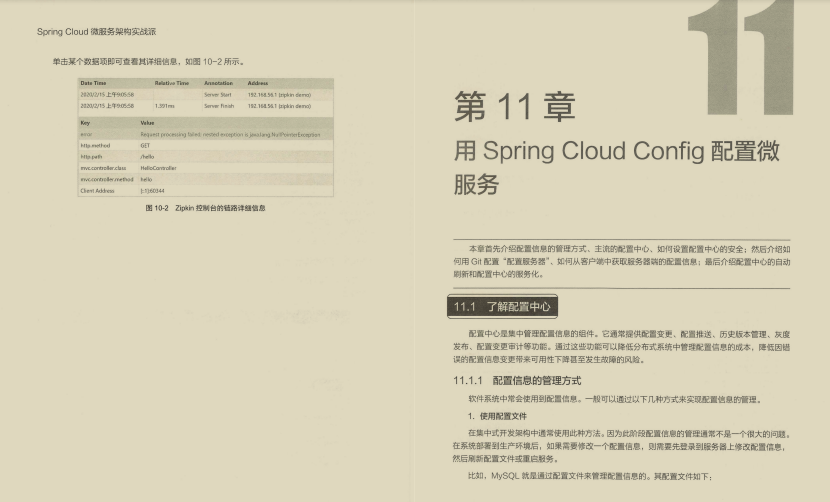The width and height of the screenshot is (830, 502).
Task: Click the date time in the Server Start row
Action: 107,95
